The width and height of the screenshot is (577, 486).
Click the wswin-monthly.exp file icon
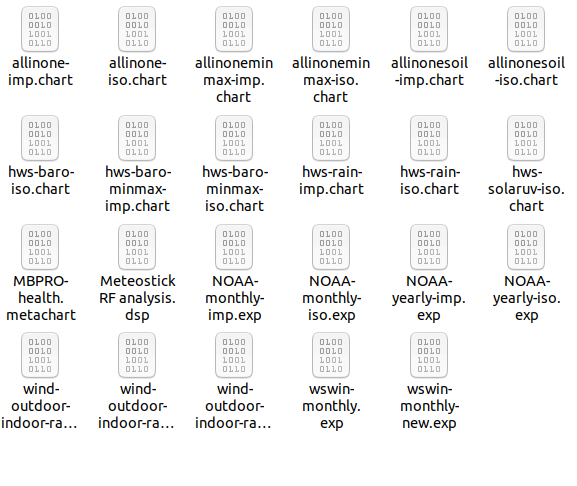point(331,355)
